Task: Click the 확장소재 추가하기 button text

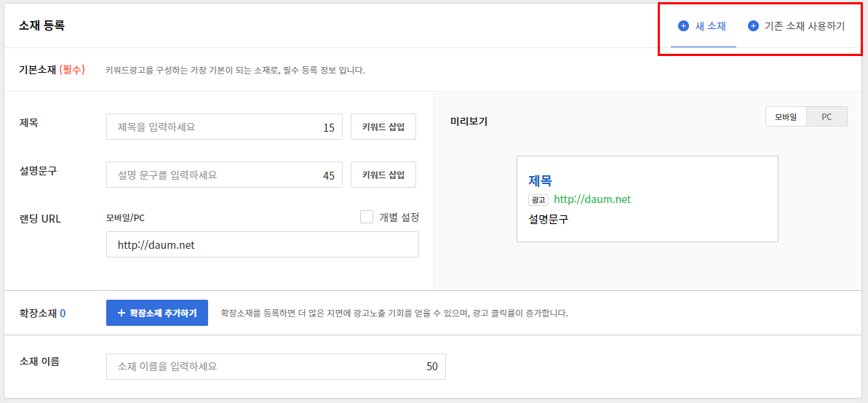Action: click(x=164, y=313)
